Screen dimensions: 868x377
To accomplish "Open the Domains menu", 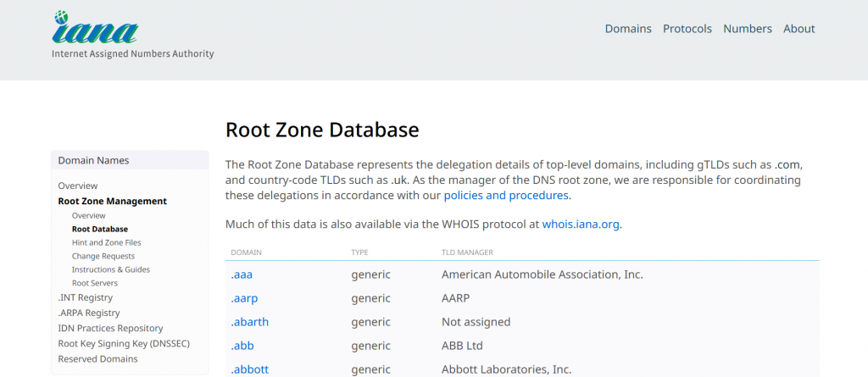I will pos(628,29).
